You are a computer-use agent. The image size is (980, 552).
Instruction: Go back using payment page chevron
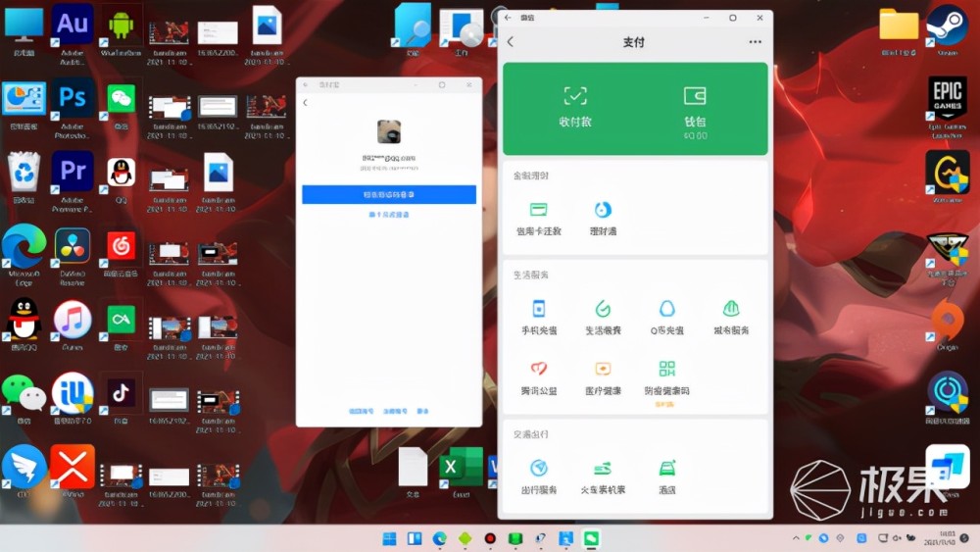pyautogui.click(x=511, y=42)
